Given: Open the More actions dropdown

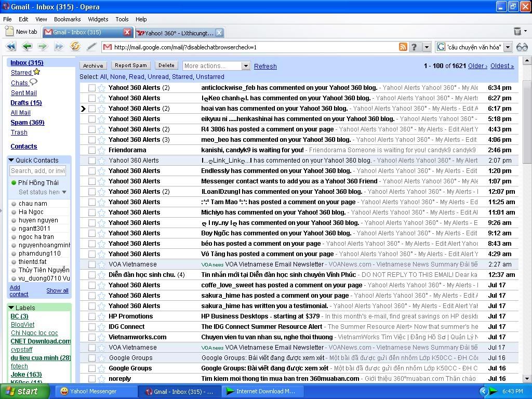Looking at the screenshot, I should click(216, 65).
